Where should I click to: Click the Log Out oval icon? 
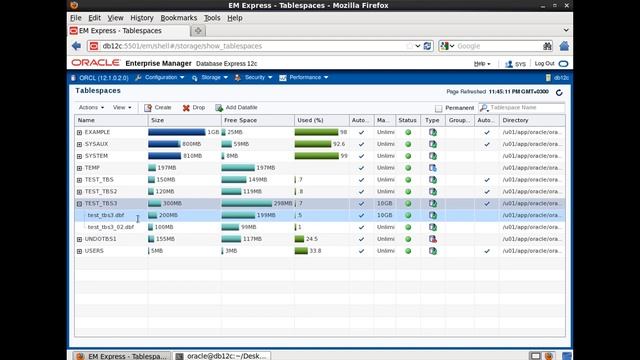(563, 64)
